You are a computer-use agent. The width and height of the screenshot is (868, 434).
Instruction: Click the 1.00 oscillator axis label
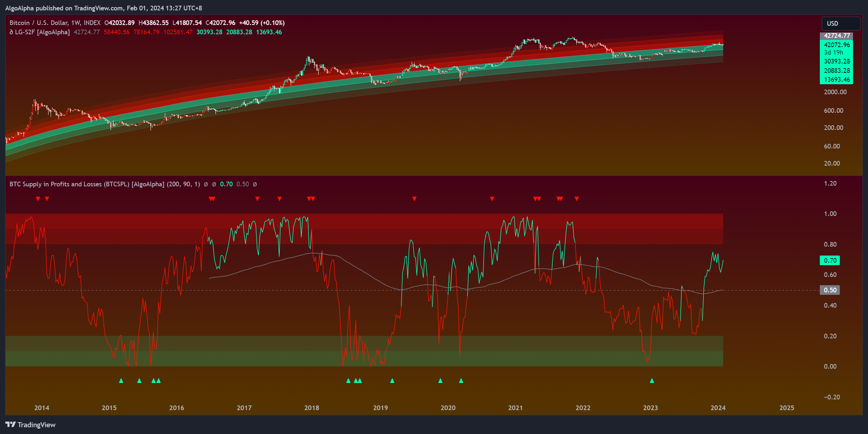(x=830, y=214)
